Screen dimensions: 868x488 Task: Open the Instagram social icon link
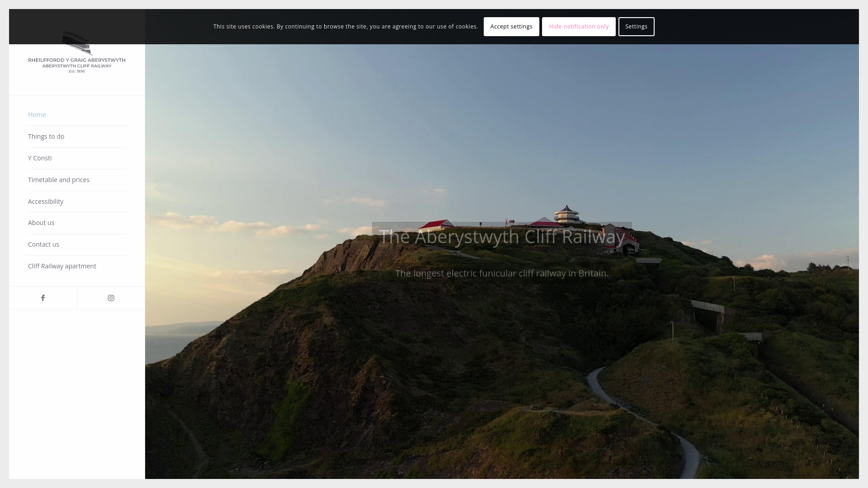111,298
